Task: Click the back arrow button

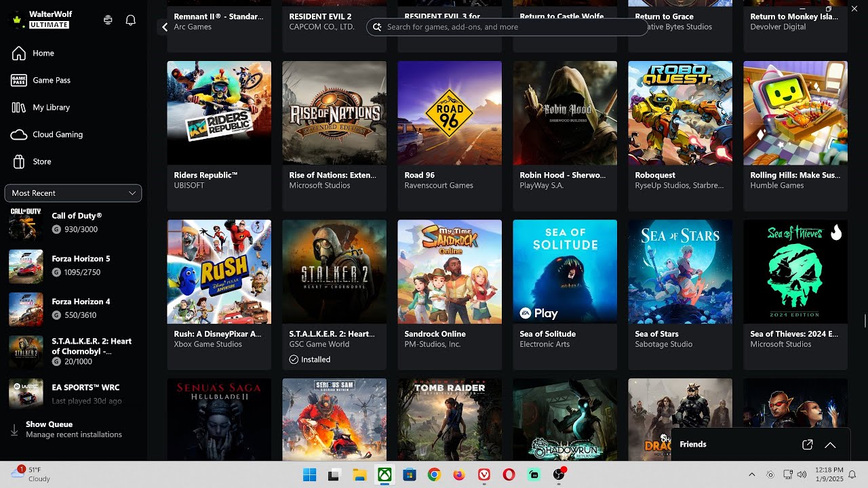Action: pyautogui.click(x=164, y=27)
